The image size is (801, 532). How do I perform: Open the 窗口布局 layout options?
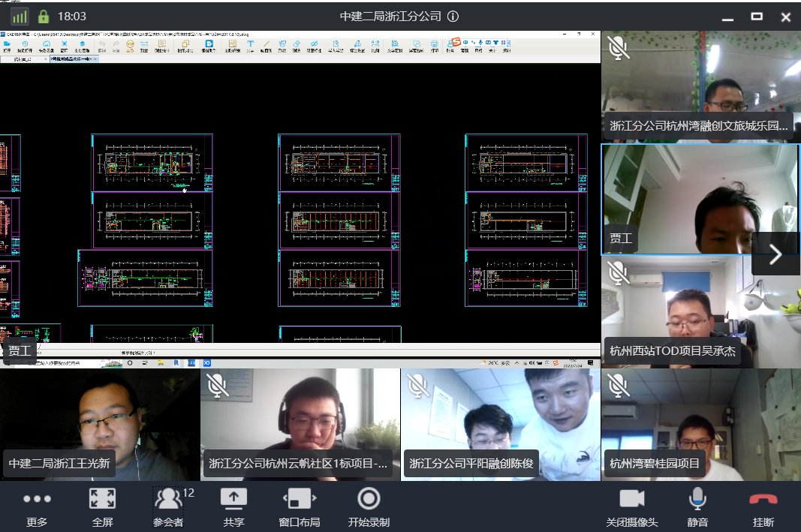coord(300,507)
